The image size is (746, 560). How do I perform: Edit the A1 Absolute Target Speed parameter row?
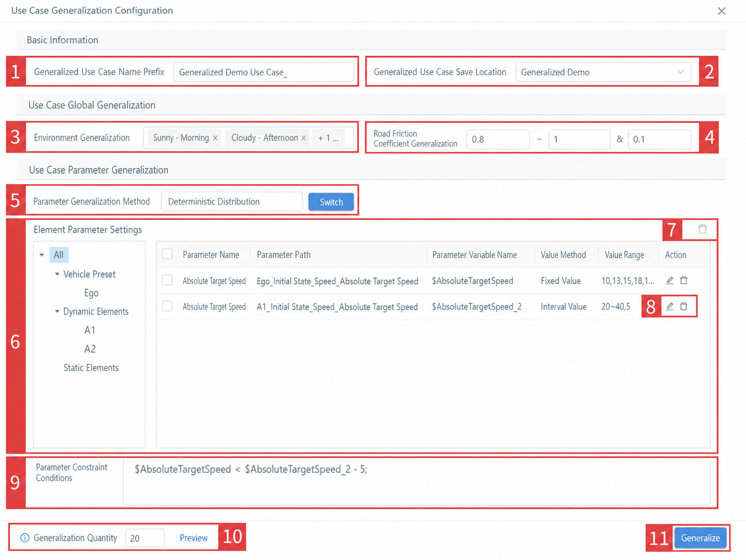[x=670, y=306]
